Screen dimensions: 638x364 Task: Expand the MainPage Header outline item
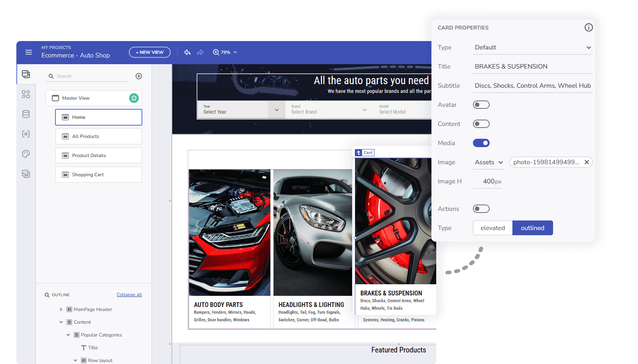coord(61,309)
